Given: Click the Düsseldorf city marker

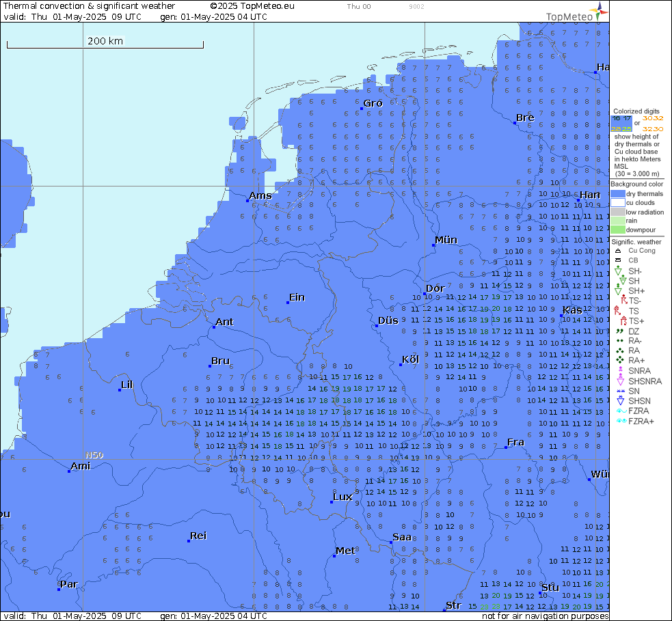Looking at the screenshot, I should click(x=377, y=326).
